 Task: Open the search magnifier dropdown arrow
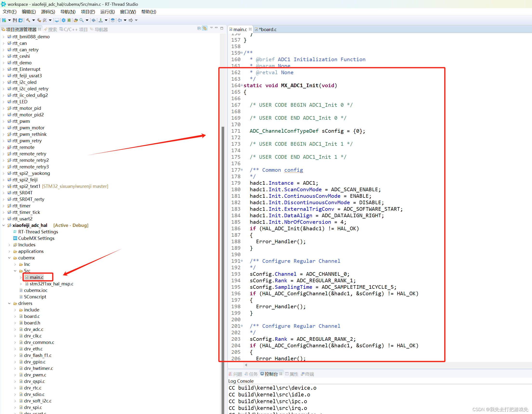(x=87, y=20)
